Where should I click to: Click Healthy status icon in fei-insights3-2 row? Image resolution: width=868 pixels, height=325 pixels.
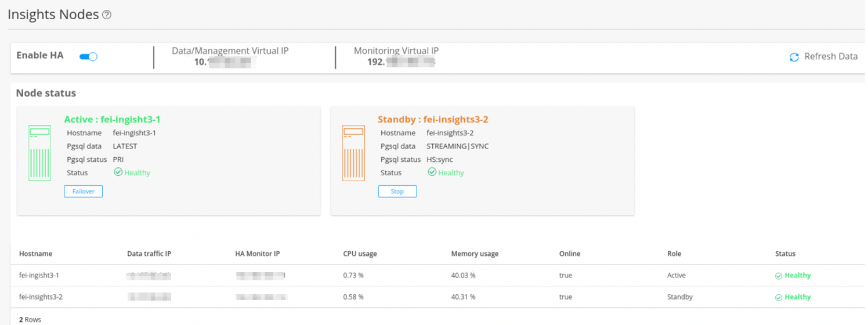[779, 297]
